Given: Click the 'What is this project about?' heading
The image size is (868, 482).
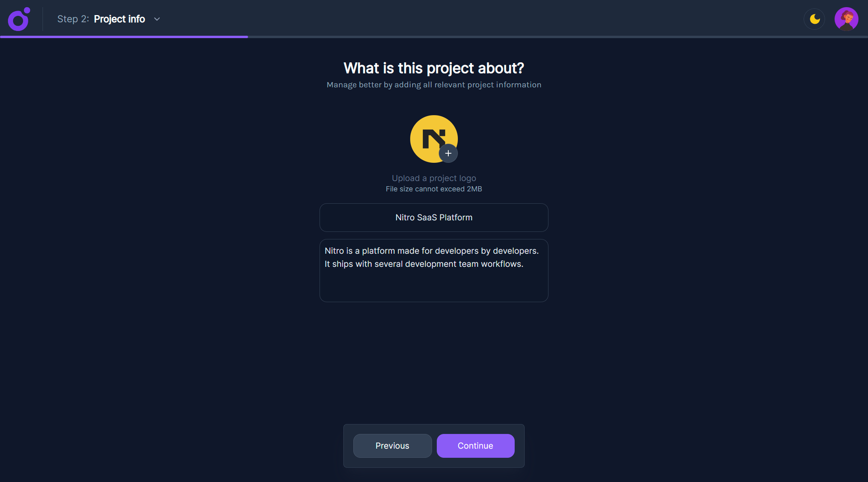Looking at the screenshot, I should 434,68.
